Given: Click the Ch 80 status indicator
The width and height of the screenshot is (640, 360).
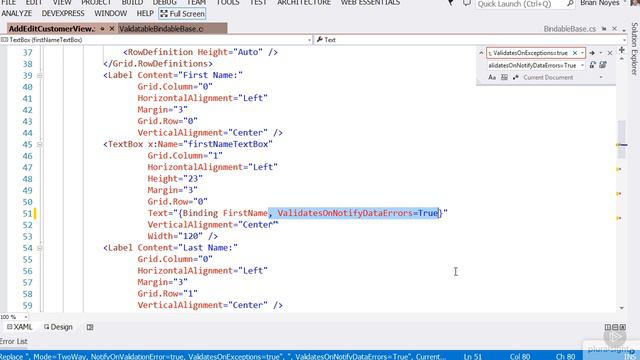Looking at the screenshot, I should click(565, 356).
